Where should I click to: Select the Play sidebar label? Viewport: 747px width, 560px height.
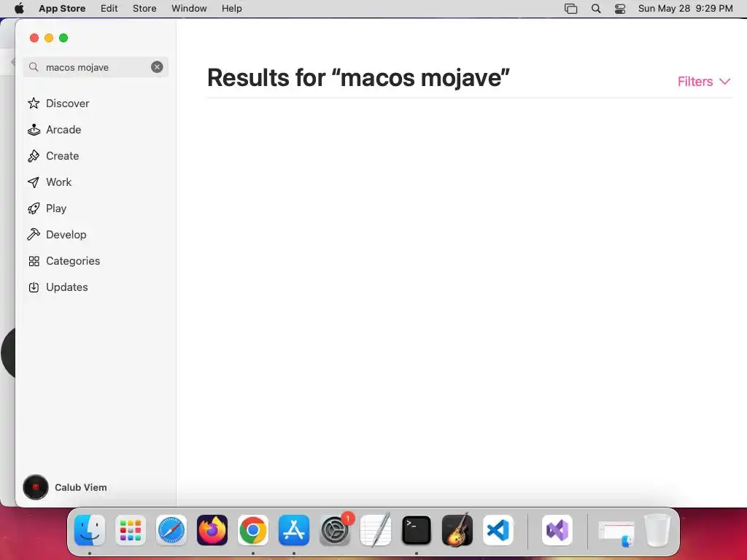click(x=56, y=209)
